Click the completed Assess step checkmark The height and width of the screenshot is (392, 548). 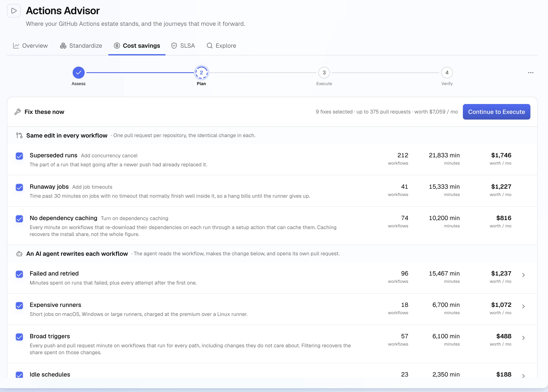pyautogui.click(x=78, y=73)
